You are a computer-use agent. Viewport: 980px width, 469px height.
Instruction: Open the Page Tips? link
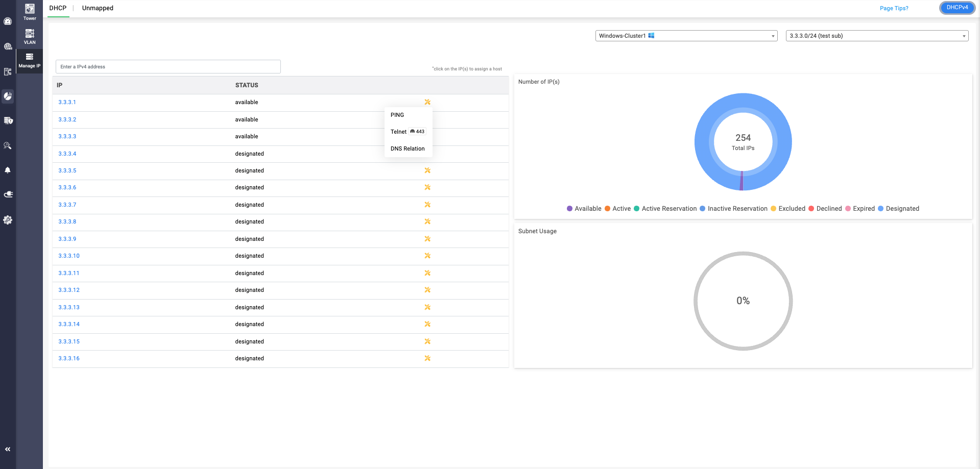894,8
